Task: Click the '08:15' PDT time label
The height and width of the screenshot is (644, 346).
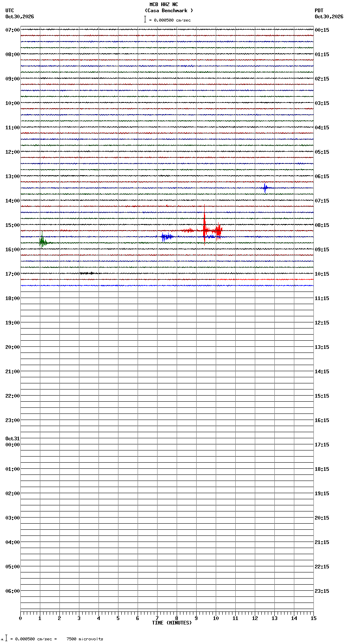Action: pyautogui.click(x=322, y=225)
